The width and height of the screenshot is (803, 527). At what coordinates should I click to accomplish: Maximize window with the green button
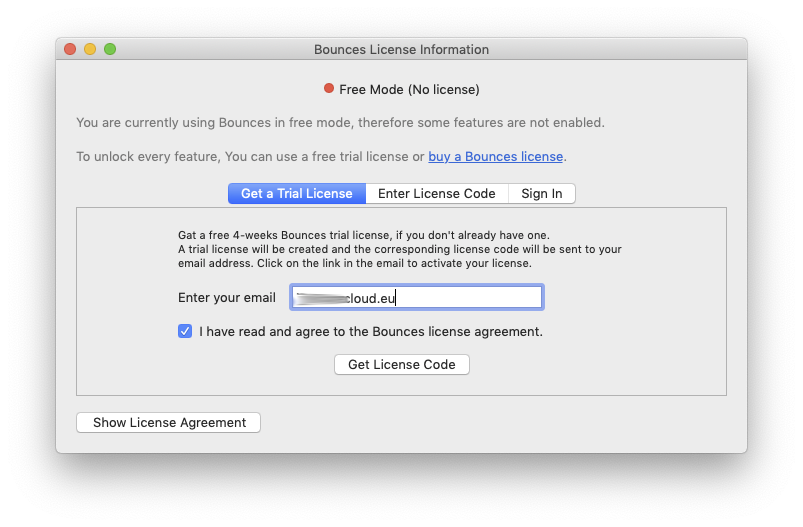[x=110, y=49]
